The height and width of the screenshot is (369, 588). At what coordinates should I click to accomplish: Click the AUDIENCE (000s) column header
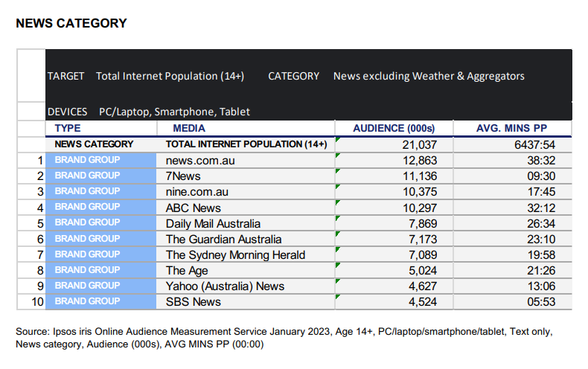393,128
